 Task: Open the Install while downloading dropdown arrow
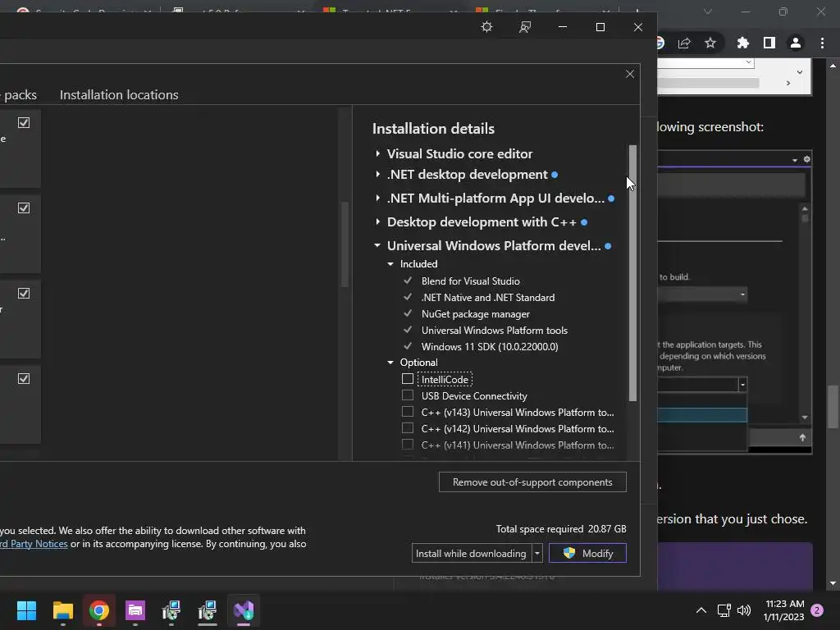(537, 554)
